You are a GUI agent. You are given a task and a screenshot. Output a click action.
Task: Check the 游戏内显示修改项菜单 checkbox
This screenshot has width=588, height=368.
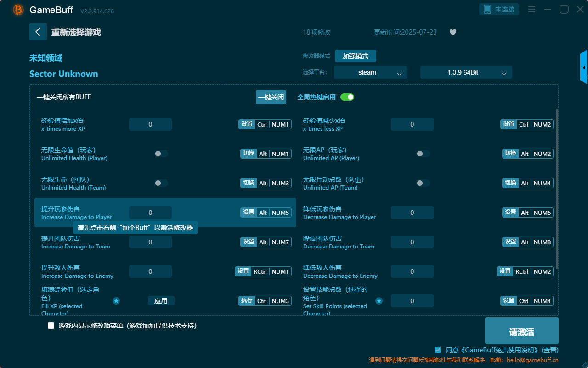pos(51,325)
